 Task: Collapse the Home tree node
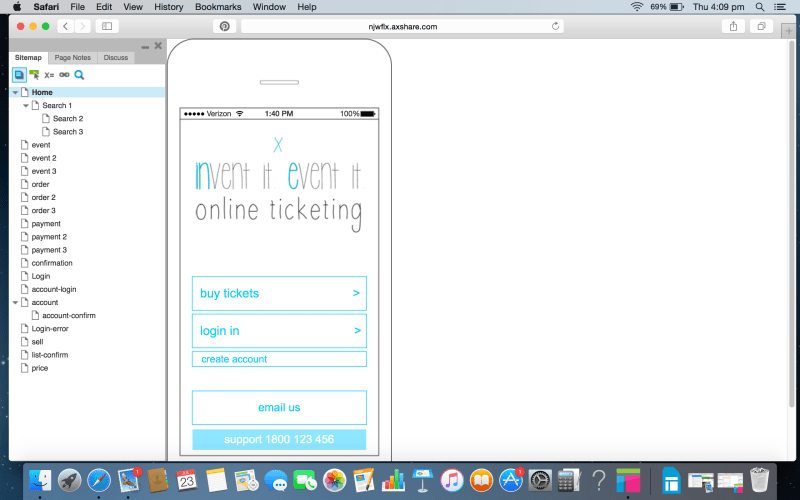pos(16,92)
